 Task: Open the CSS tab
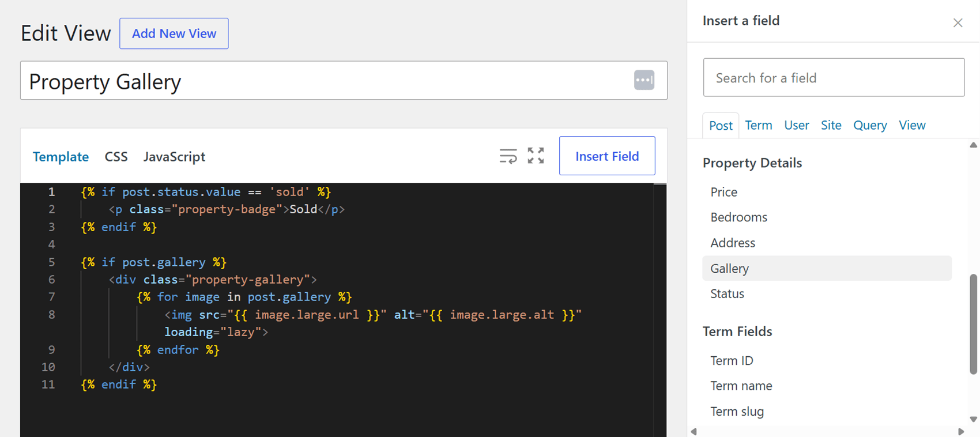point(116,157)
